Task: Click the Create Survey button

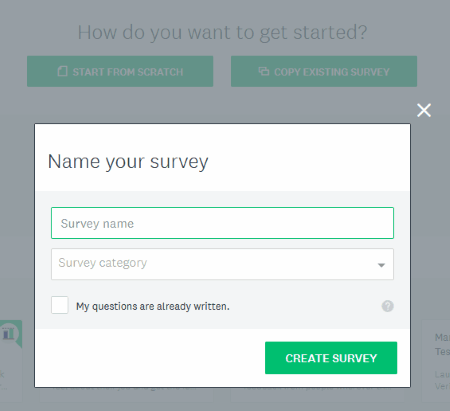Action: (331, 358)
